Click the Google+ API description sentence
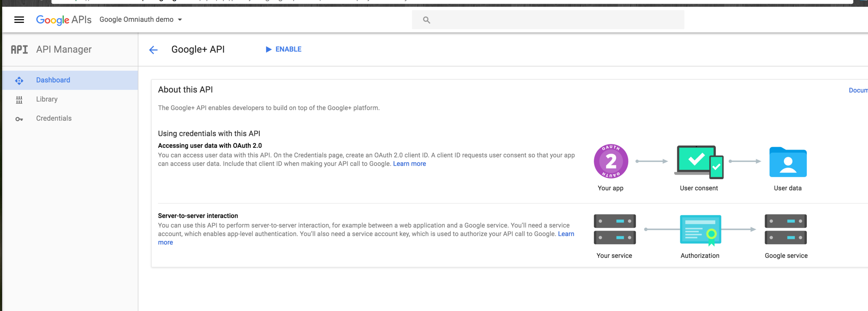Image resolution: width=868 pixels, height=311 pixels. coord(269,108)
